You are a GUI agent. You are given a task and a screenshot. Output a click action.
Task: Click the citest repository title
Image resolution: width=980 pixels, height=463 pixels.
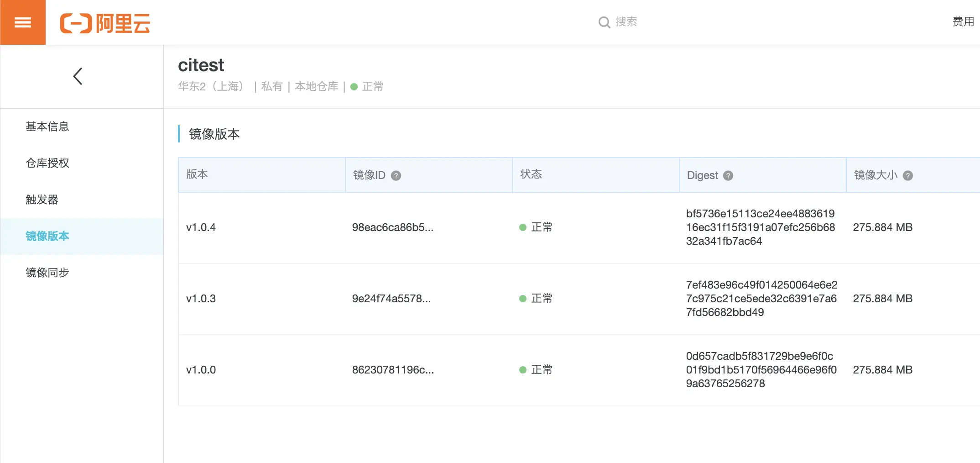point(201,65)
